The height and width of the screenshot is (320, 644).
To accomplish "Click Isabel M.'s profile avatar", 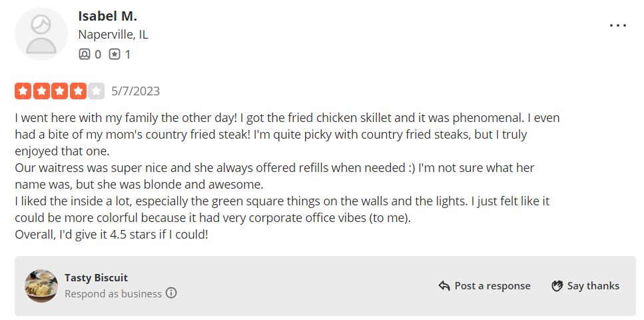I will click(41, 34).
